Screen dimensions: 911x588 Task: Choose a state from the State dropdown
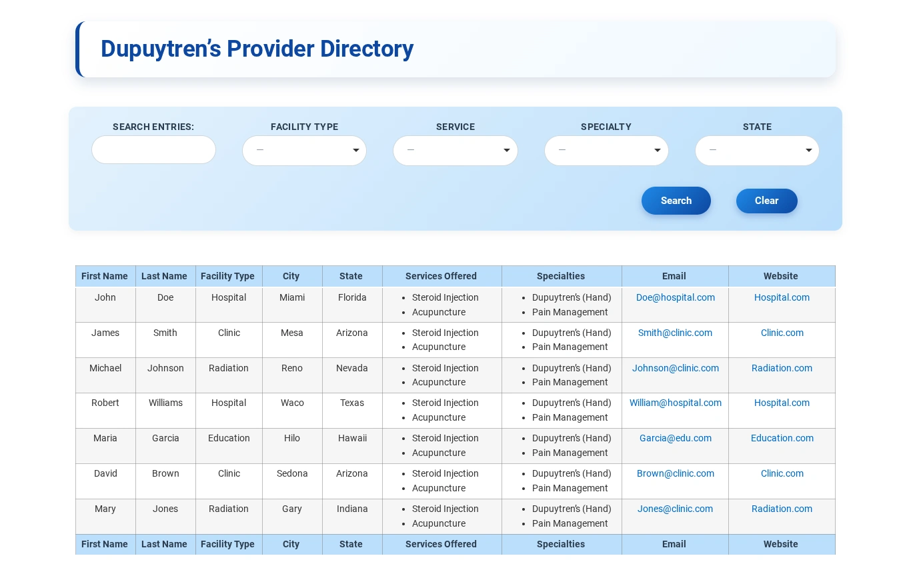pos(757,151)
